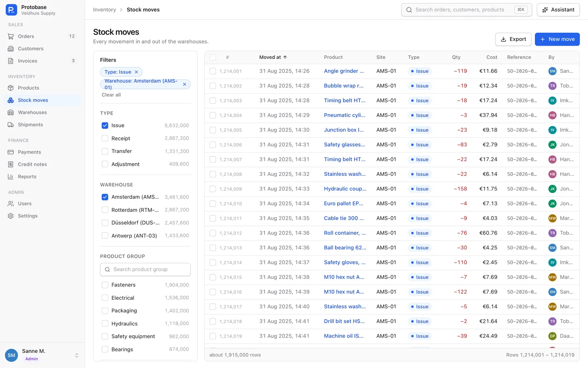The width and height of the screenshot is (588, 368).
Task: Check the Receipt type filter
Action: point(105,139)
